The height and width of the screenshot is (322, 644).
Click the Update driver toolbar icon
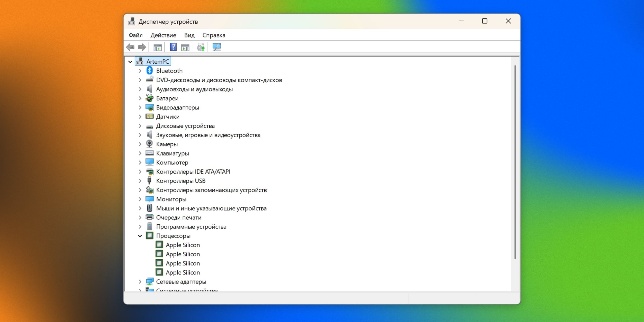point(200,47)
